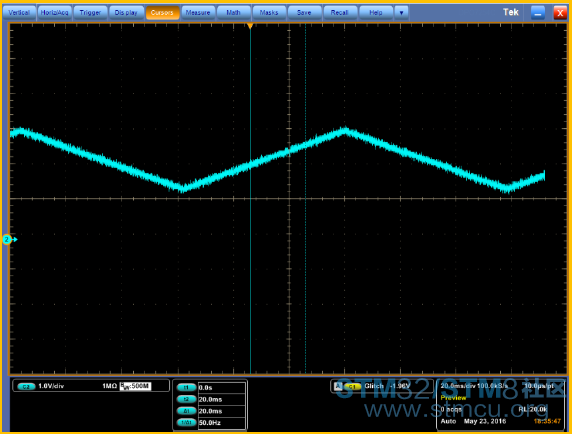Close the Tek scope application
Viewport: 573px width, 434px height.
(560, 13)
